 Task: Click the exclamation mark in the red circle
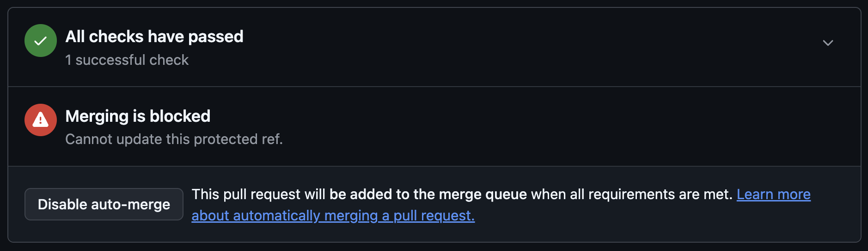[41, 121]
